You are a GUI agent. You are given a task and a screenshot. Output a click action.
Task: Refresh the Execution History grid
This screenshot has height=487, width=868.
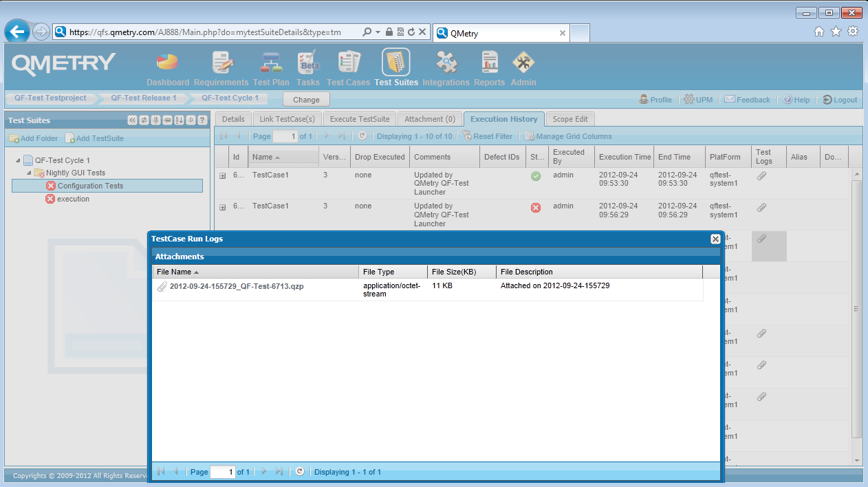click(362, 136)
